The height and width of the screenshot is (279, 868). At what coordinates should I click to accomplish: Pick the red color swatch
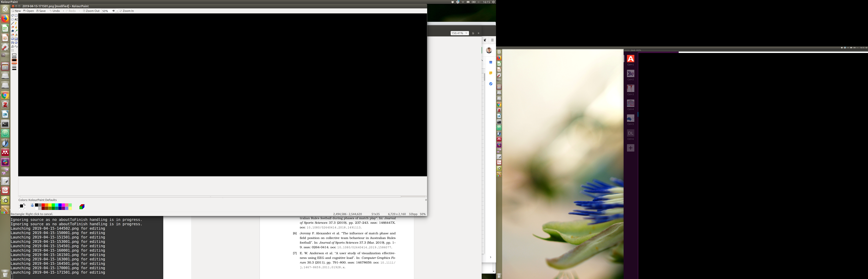(x=43, y=205)
